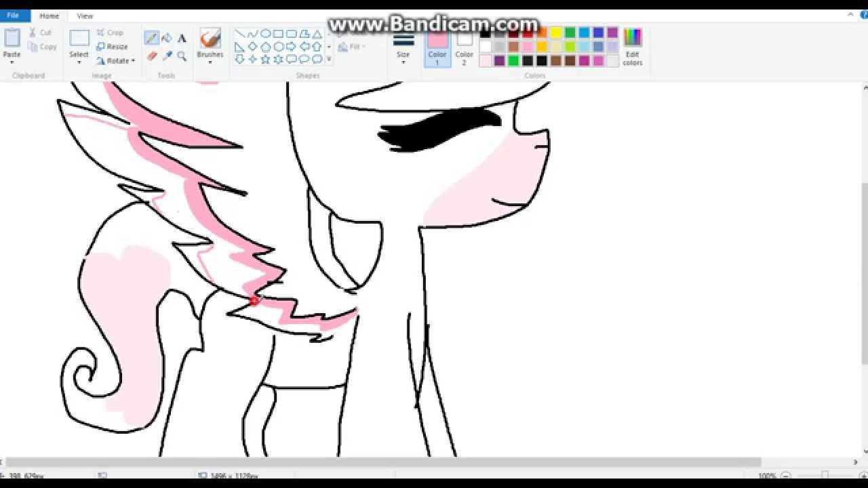Pick the custom bright green swatch
The image size is (868, 488).
tap(513, 61)
